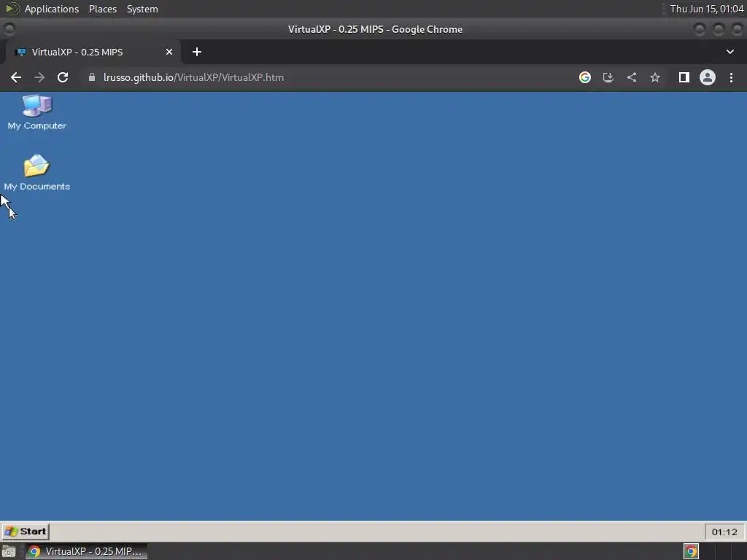
Task: Expand the tab search chevron
Action: pyautogui.click(x=729, y=52)
